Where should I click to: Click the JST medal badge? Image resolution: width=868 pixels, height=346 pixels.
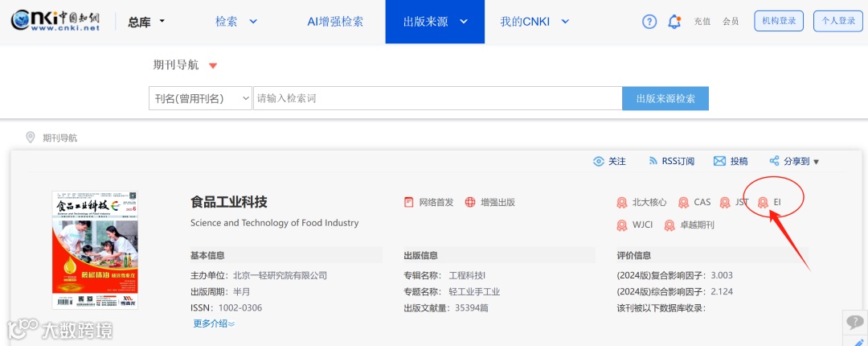coord(725,203)
